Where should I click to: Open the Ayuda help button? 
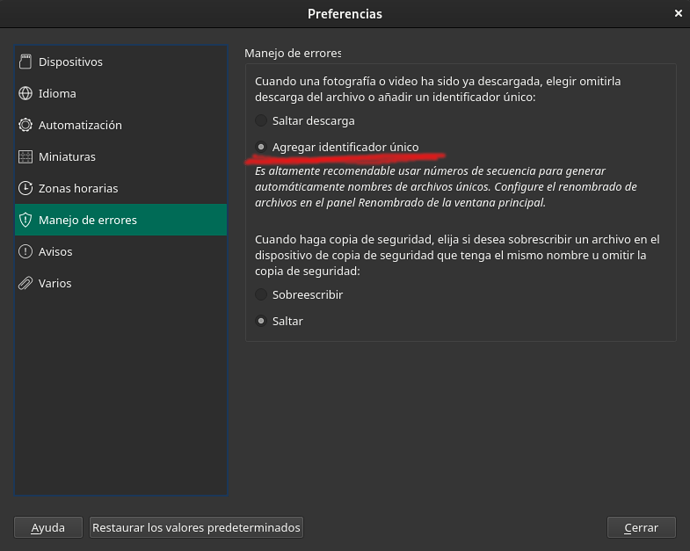click(48, 527)
